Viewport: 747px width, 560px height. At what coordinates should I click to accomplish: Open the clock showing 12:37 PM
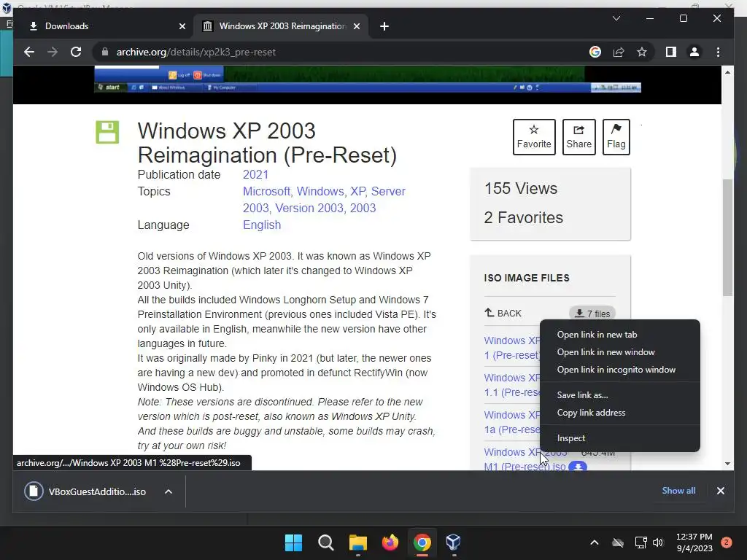694,542
